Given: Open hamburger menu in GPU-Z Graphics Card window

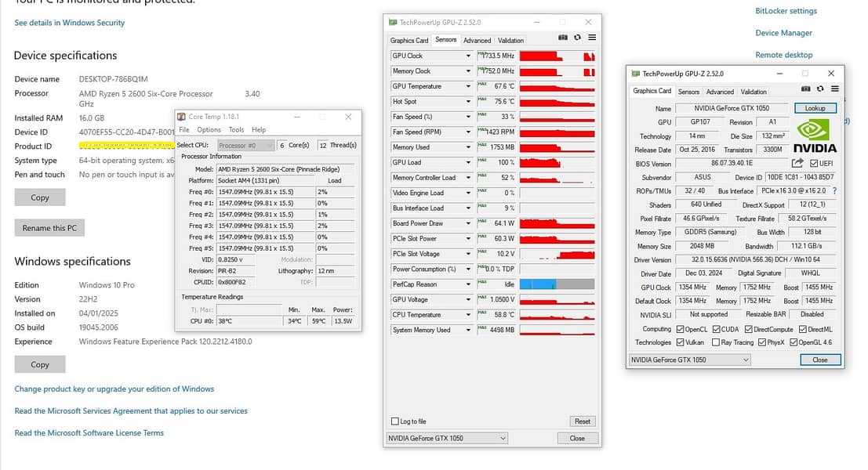Looking at the screenshot, I should tap(835, 89).
